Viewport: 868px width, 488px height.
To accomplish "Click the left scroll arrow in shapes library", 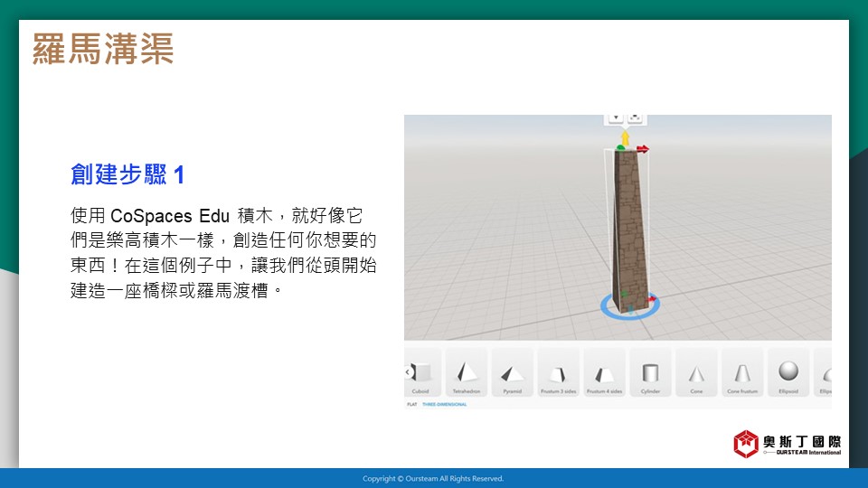I will [x=408, y=371].
